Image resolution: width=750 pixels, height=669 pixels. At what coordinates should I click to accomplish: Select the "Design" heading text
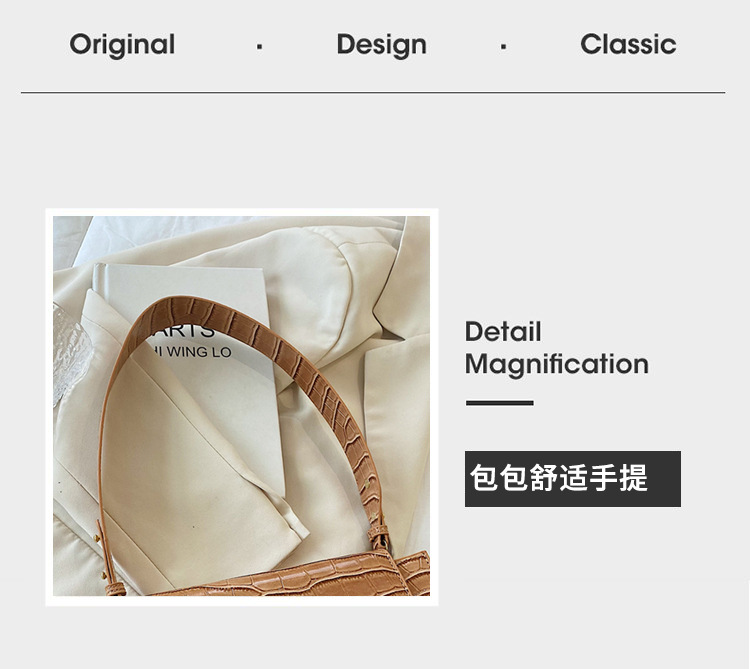381,45
